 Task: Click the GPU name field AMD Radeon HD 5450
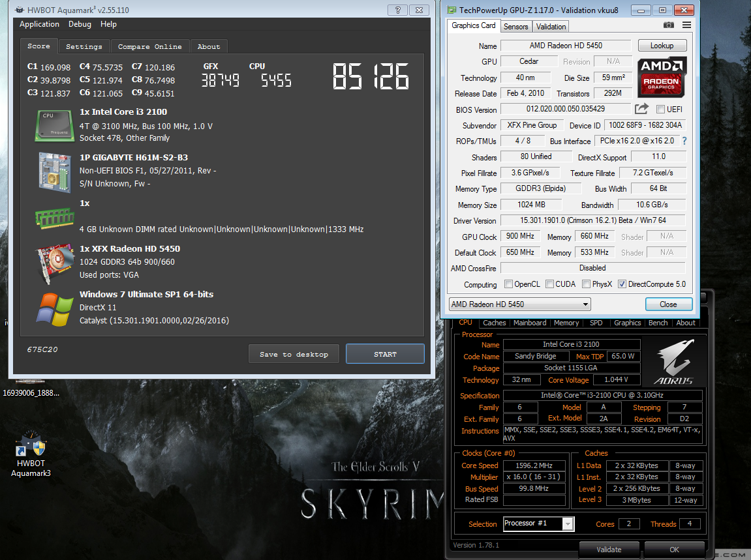coord(566,46)
